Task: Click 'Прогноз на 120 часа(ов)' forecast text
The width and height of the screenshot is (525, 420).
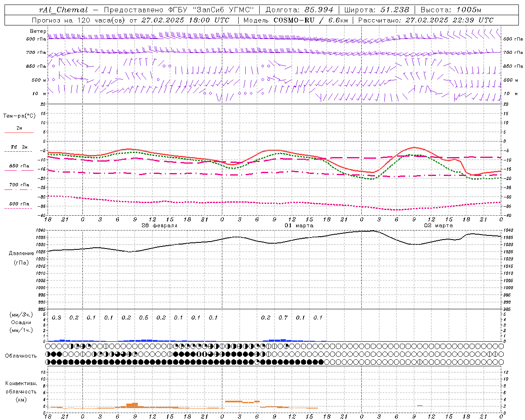Action: tap(80, 20)
